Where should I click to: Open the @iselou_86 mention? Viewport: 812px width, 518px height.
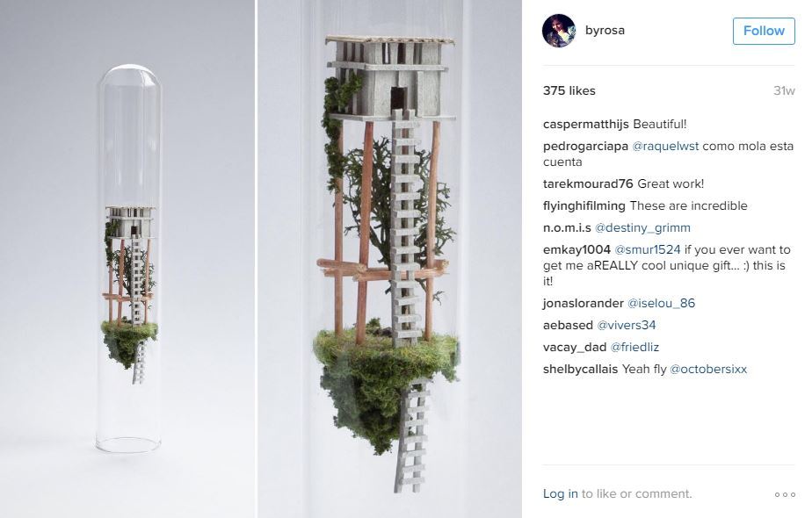pos(662,303)
